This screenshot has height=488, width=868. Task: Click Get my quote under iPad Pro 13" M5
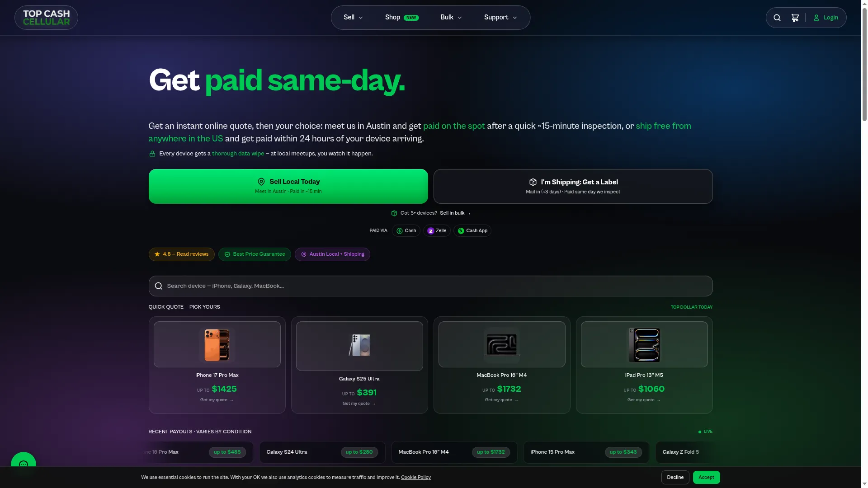[x=644, y=400]
